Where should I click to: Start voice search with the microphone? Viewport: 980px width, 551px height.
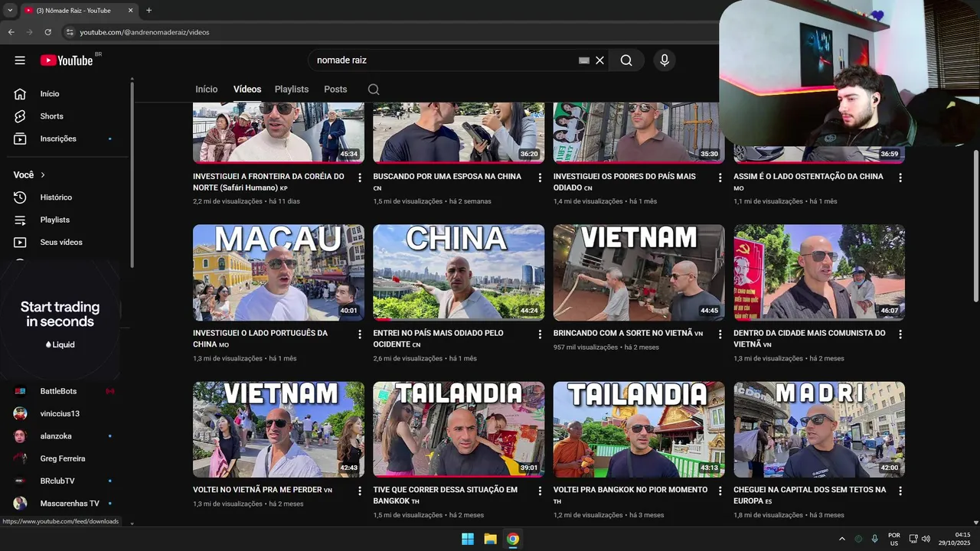click(x=664, y=60)
